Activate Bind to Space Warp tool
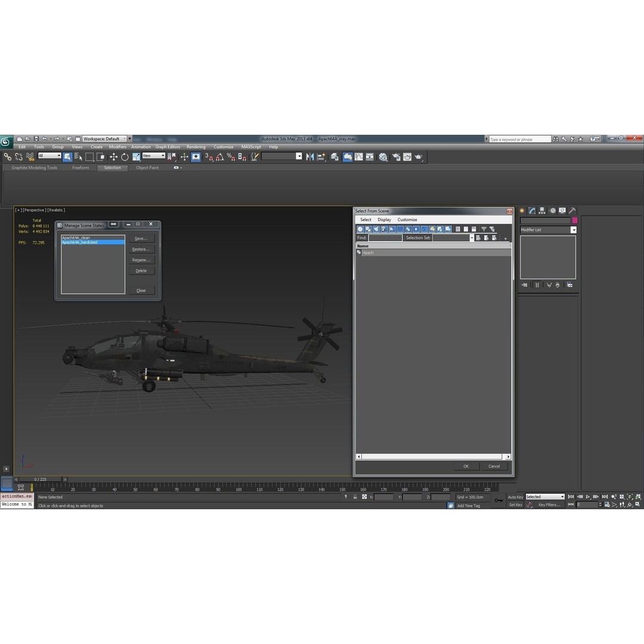Image resolution: width=644 pixels, height=644 pixels. click(x=30, y=157)
